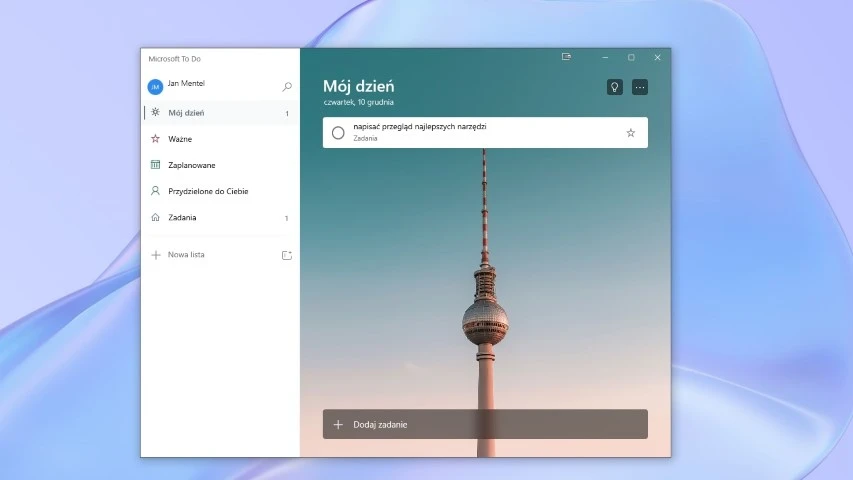This screenshot has width=853, height=480.
Task: Click Nowa lista to create a list
Action: pos(186,255)
